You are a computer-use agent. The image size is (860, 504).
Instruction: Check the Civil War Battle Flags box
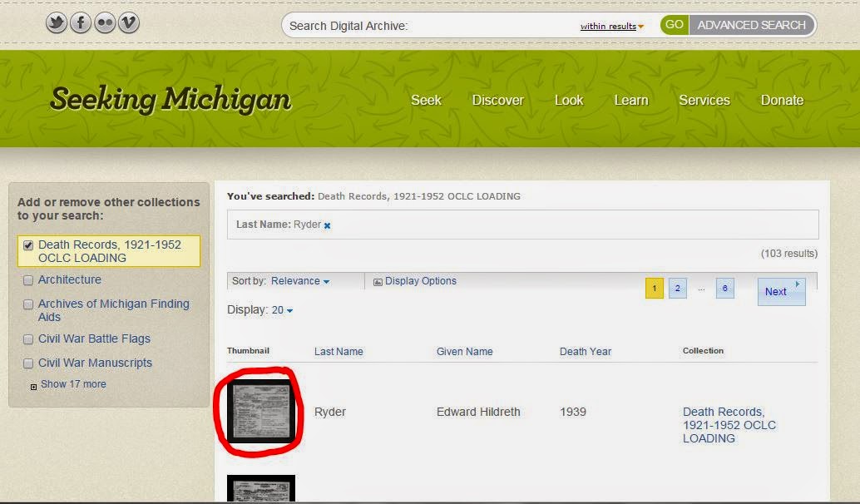click(28, 339)
